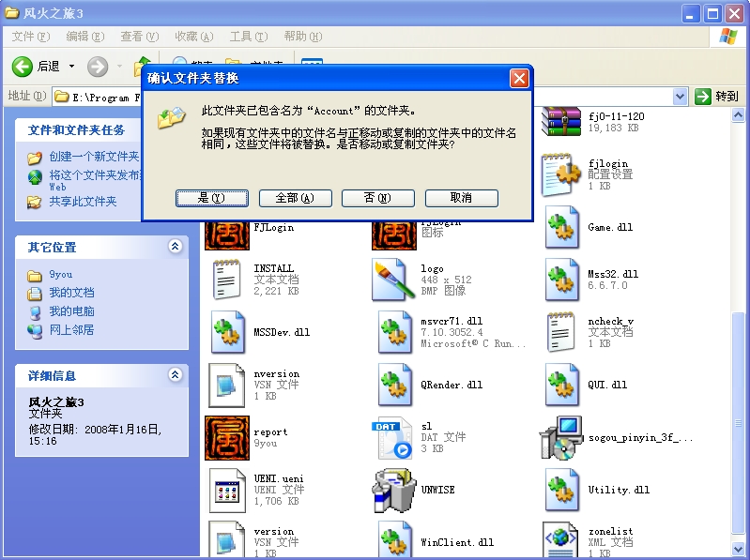Viewport: 750px width, 560px height.
Task: Open the 收藏(A) menu
Action: point(193,37)
